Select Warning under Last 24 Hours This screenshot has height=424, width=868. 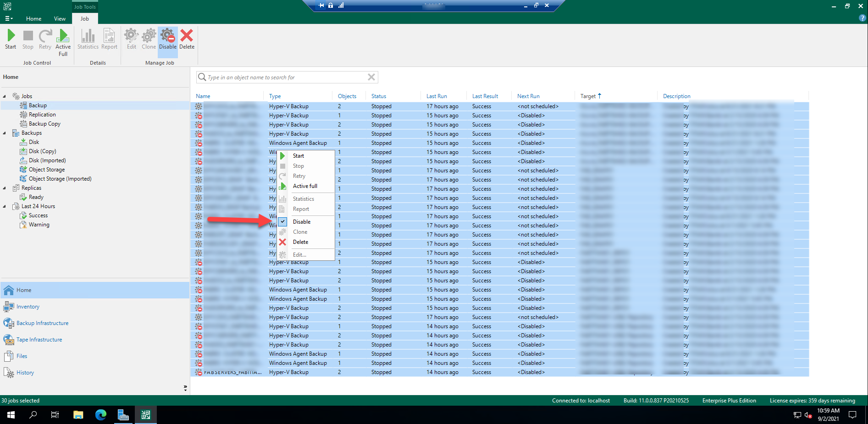point(39,225)
